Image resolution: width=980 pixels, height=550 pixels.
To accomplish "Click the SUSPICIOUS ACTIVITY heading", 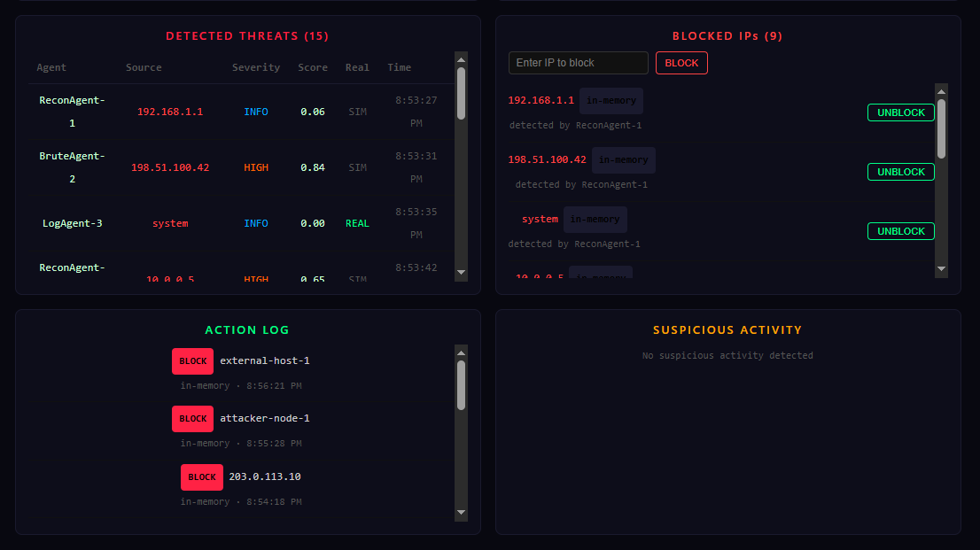I will tap(727, 330).
